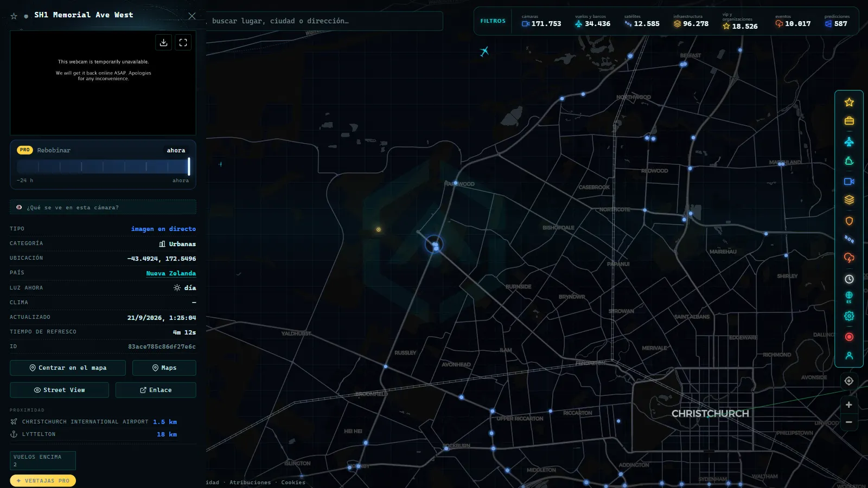868x488 pixels.
Task: Open settings gear in sidebar
Action: point(849,316)
